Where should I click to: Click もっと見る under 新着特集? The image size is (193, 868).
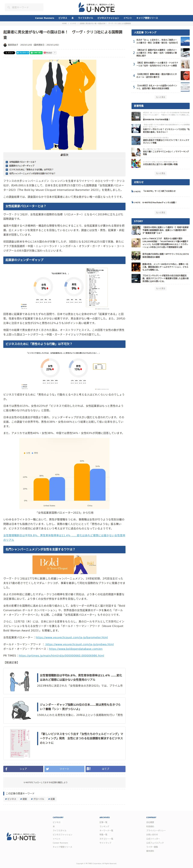coord(161,173)
